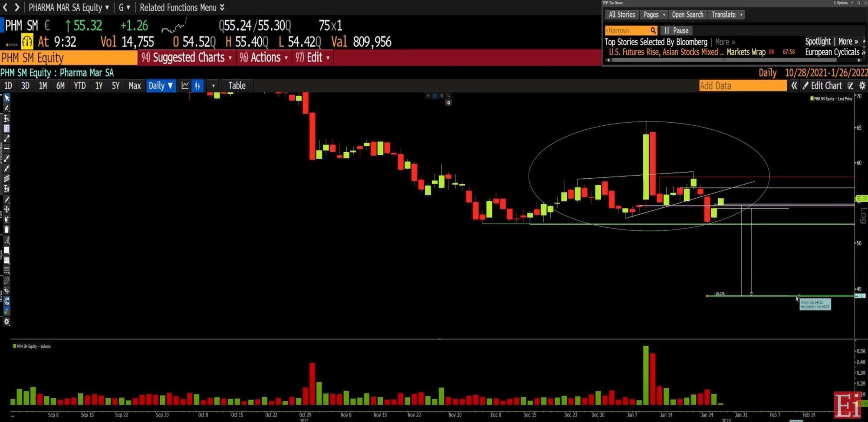This screenshot has height=422, width=868.
Task: Open the Suggested Charts dropdown
Action: (x=187, y=58)
